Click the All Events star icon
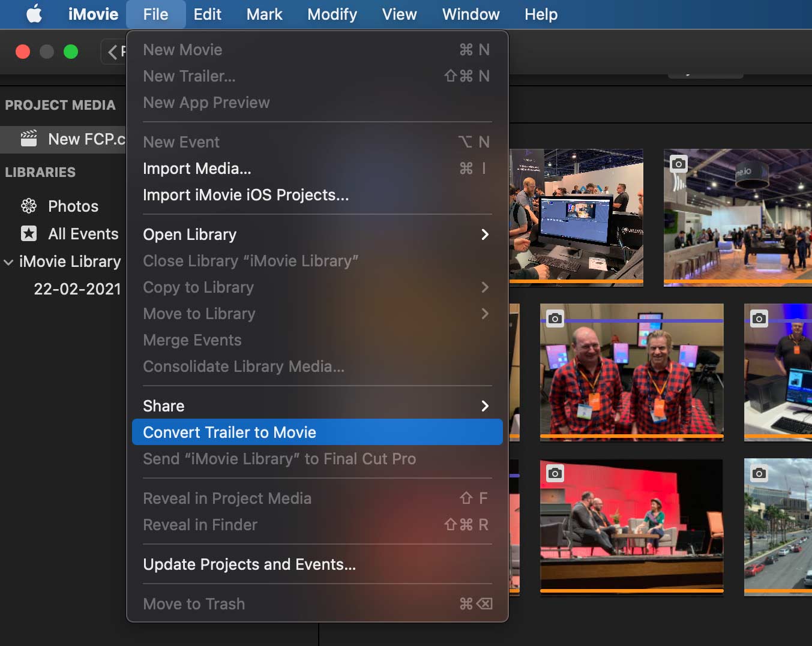Screen dimensions: 812x646 tap(29, 233)
